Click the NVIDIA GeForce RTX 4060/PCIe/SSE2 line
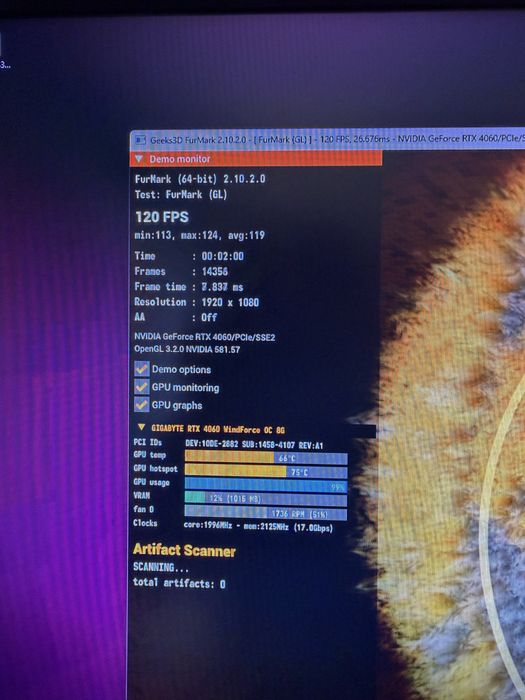 click(205, 337)
